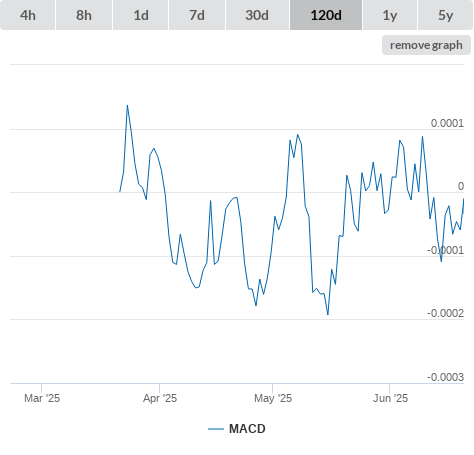Open the 5y time range
The height and width of the screenshot is (455, 474).
point(446,15)
